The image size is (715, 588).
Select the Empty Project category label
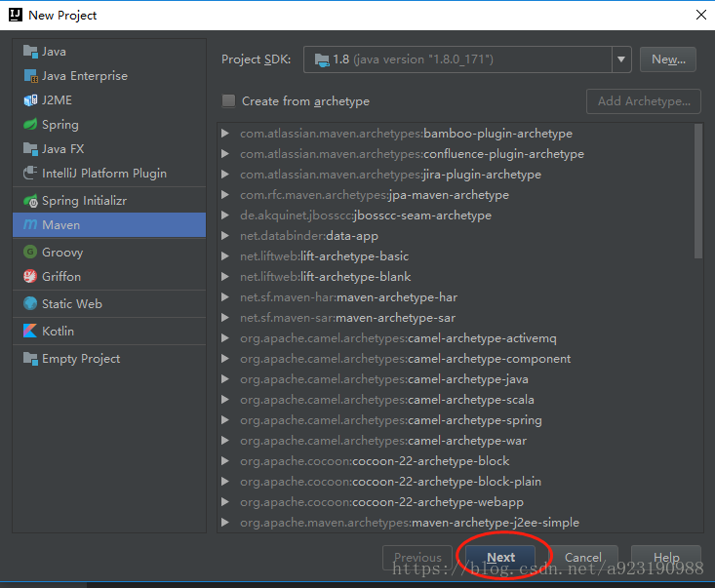pos(81,359)
